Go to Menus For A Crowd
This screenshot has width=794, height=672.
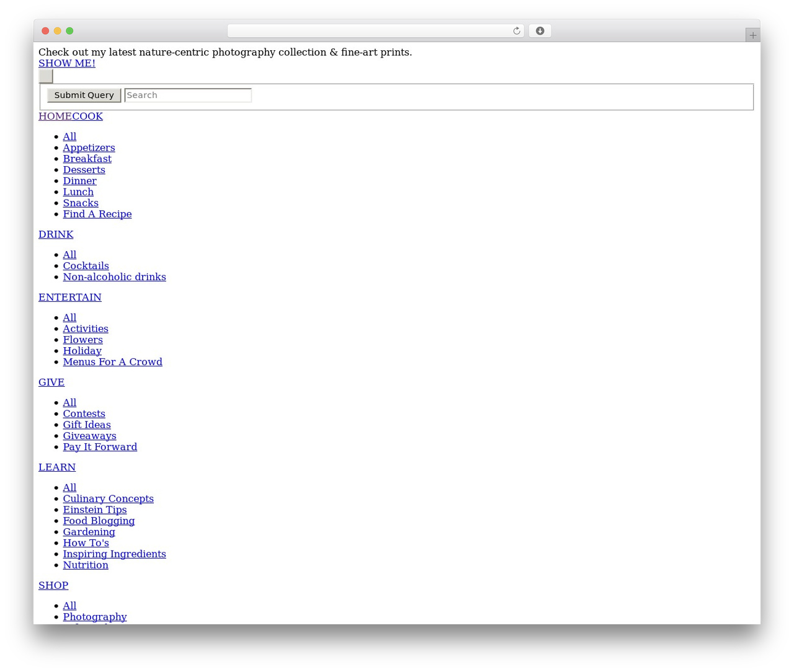[112, 362]
